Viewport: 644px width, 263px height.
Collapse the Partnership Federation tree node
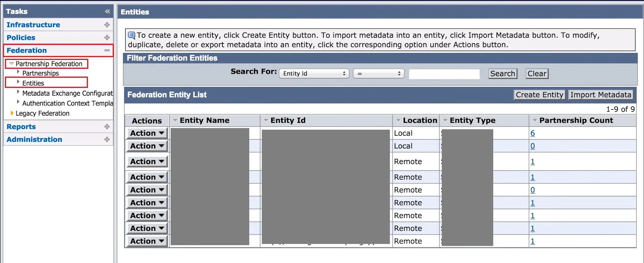[11, 64]
